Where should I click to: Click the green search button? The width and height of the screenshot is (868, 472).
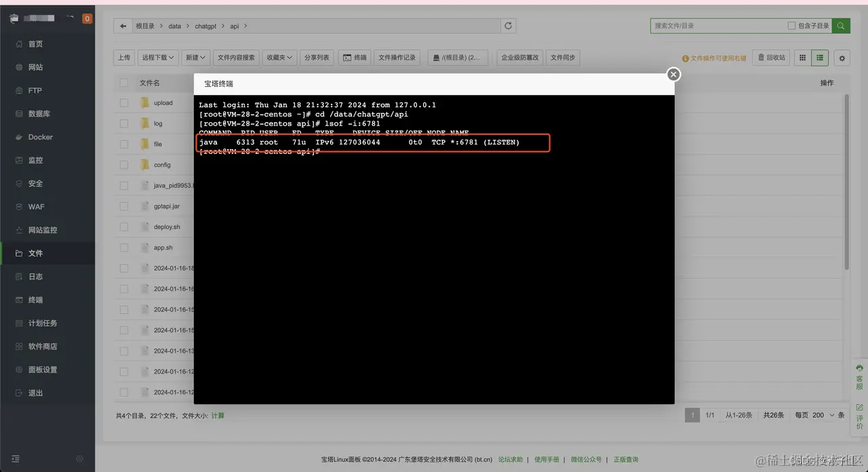841,26
